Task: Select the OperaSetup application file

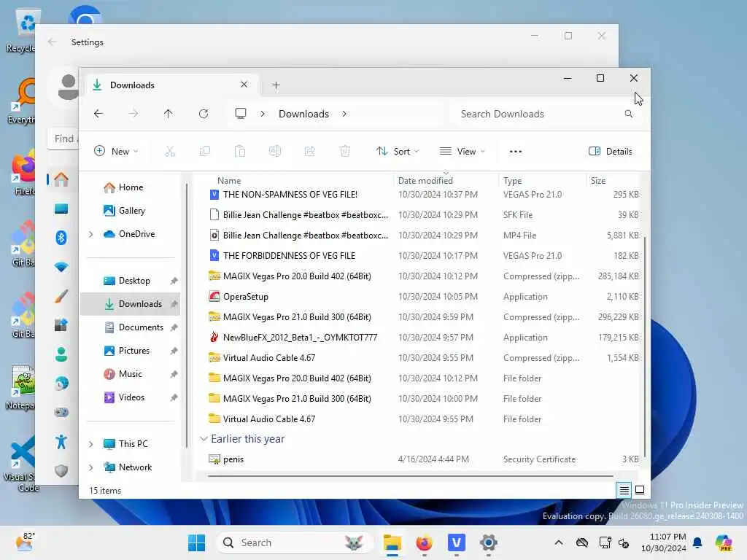Action: [423, 297]
